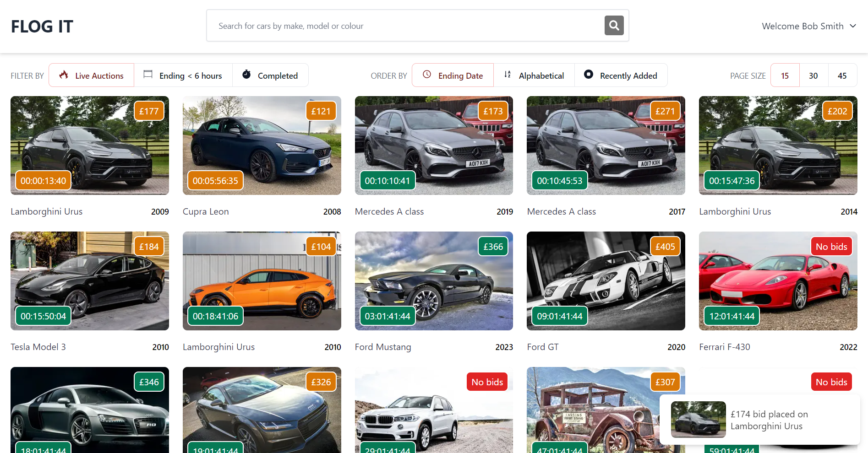Click the 00:15:47:36 countdown timer
Viewport: 868px width, 453px height.
732,181
